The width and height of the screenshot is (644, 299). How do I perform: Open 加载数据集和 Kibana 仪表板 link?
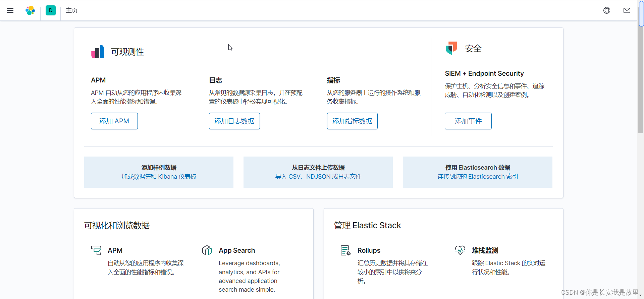pos(159,177)
